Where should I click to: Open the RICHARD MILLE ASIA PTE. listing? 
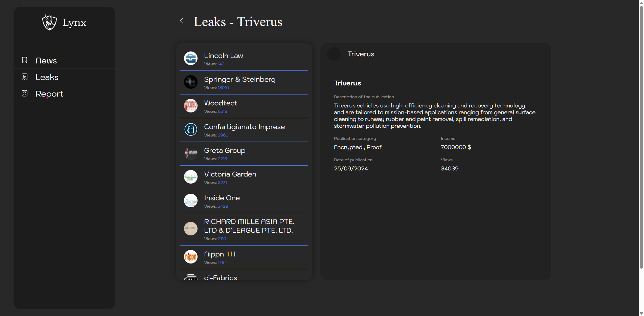tap(249, 226)
